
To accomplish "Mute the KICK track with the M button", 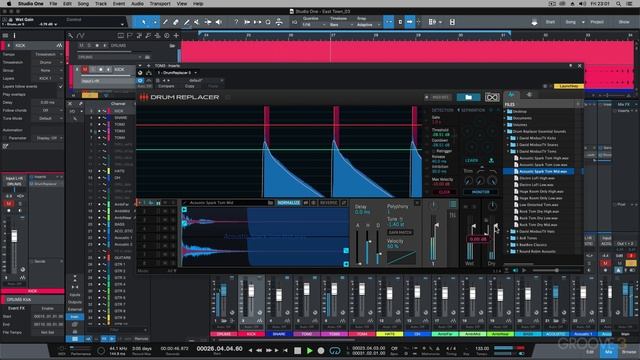I will tap(85, 69).
